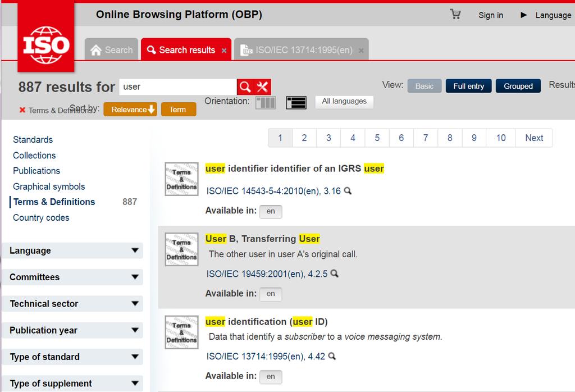
Task: Go to results page 1
Action: tap(280, 138)
